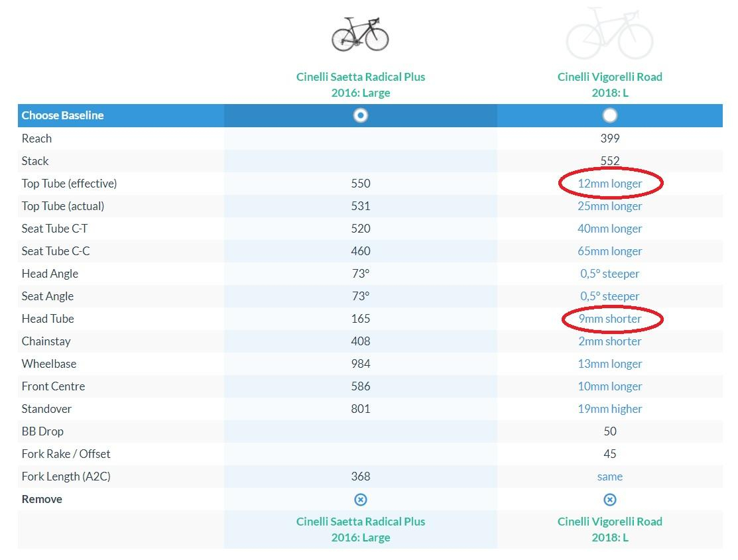
Task: Click the BB Drop label
Action: (42, 431)
